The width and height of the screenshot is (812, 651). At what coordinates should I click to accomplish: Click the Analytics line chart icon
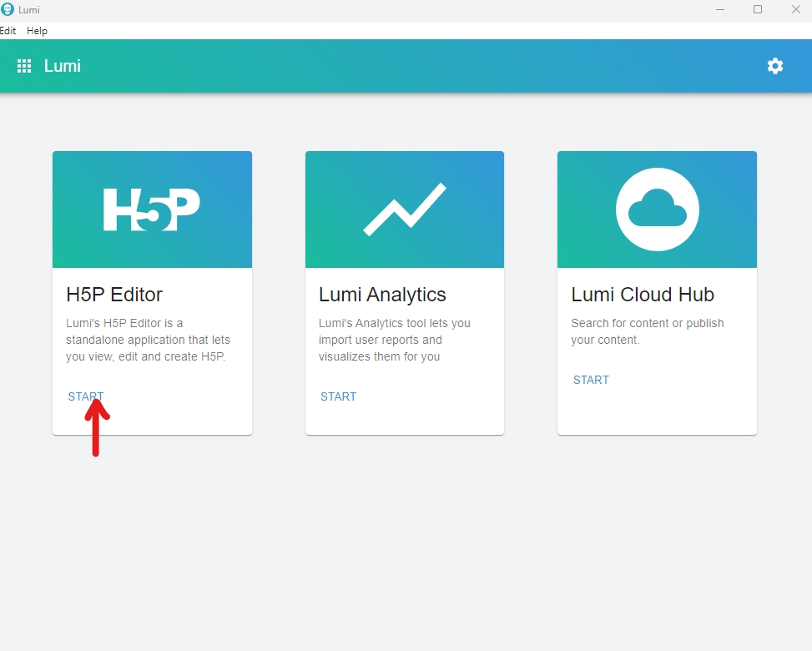pos(405,209)
